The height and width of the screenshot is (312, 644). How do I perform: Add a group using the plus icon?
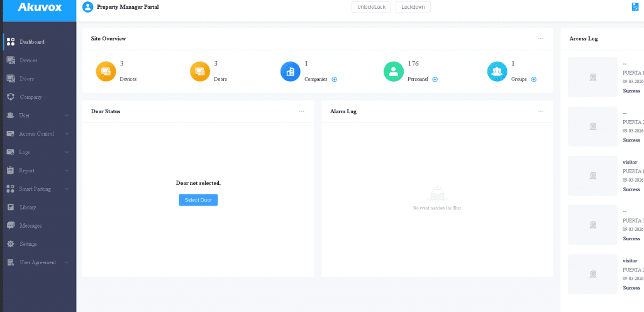pos(533,80)
